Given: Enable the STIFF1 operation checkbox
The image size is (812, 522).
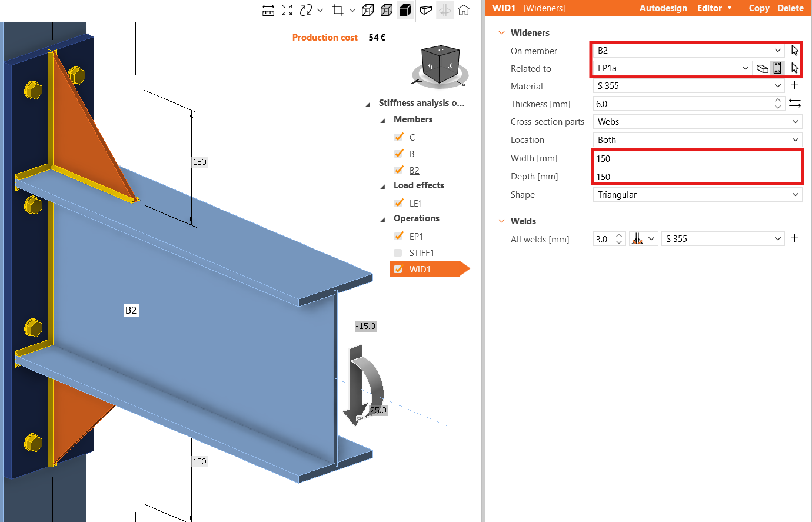Looking at the screenshot, I should pyautogui.click(x=398, y=253).
